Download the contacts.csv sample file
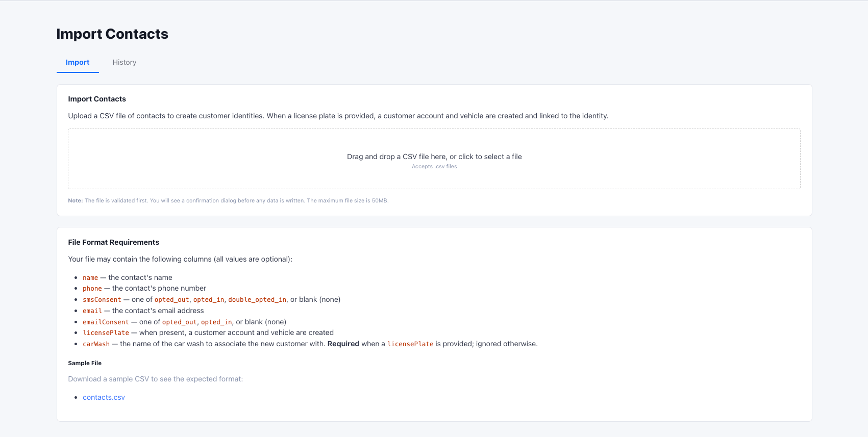 [104, 397]
